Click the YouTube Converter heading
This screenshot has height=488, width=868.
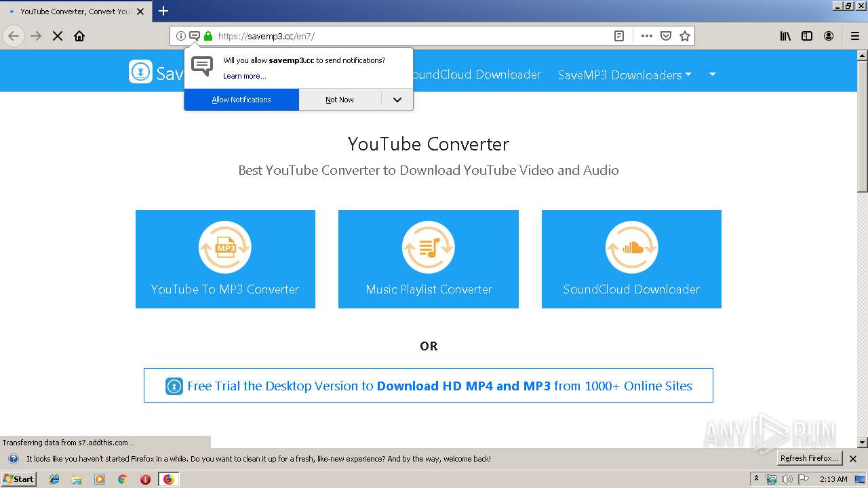point(429,144)
